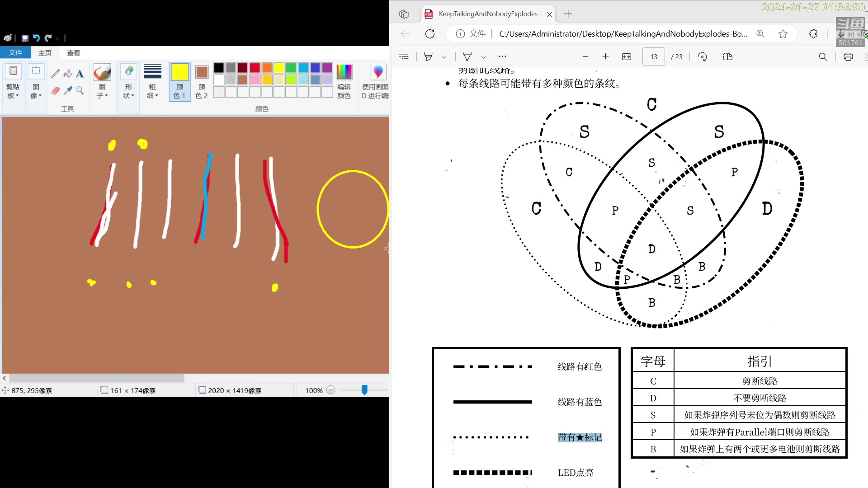Select the Color picker (eyedropper) tool
The image size is (868, 488).
pos(67,91)
